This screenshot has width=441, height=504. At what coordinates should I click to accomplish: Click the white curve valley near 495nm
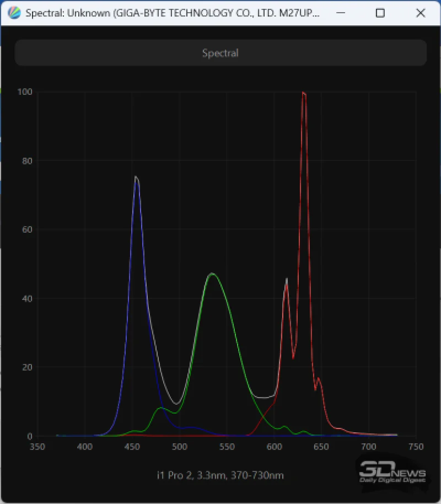point(176,404)
